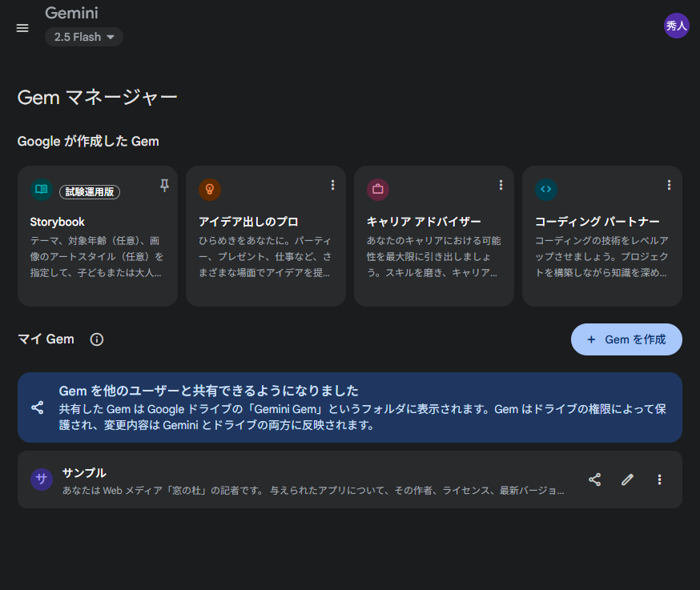Click the briefcase icon on キャリア アドバイザー
700x590 pixels.
(377, 189)
